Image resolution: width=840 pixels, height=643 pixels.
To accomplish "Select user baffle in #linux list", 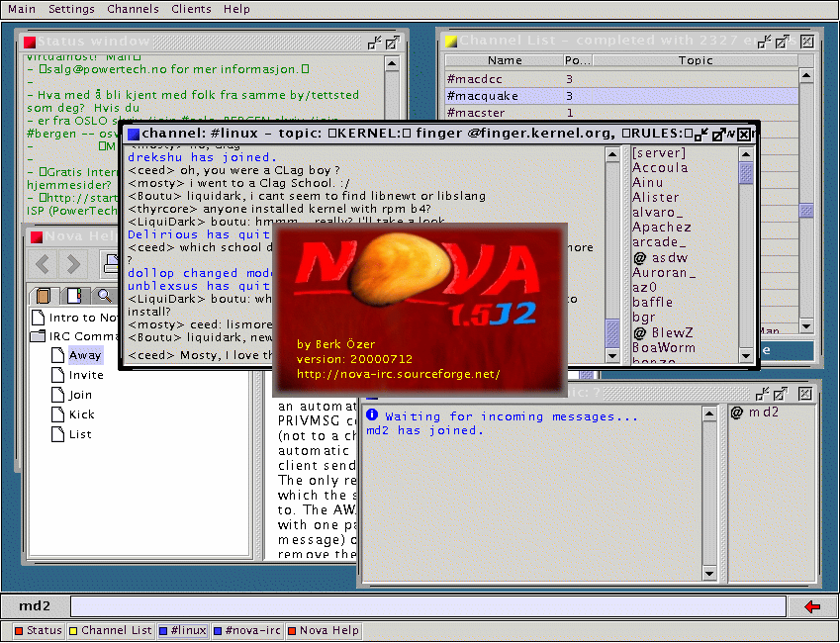I will pos(652,303).
